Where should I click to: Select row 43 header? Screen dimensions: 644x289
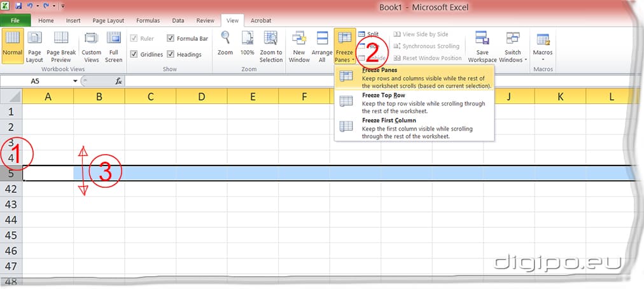tap(11, 204)
